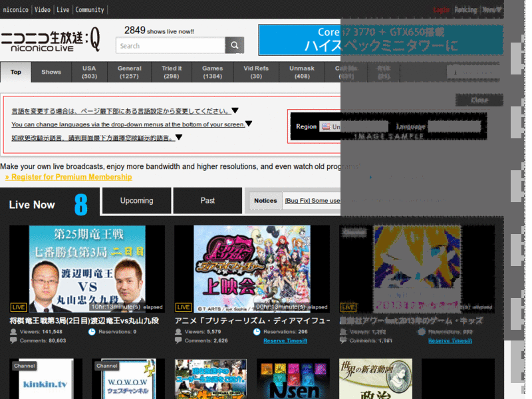Viewport: 532px width, 399px height.
Task: Open the Games (1384) tab
Action: tap(212, 72)
